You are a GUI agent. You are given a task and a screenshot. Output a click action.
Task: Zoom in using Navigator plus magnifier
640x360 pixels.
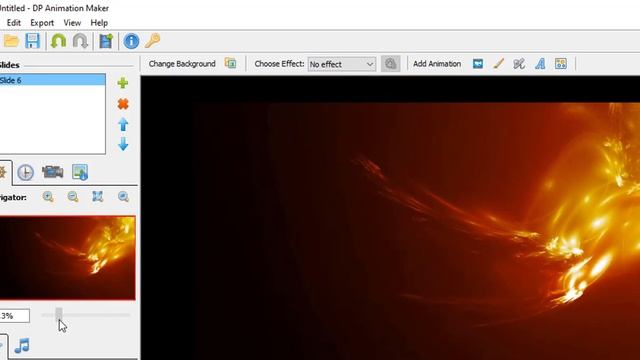pyautogui.click(x=48, y=197)
